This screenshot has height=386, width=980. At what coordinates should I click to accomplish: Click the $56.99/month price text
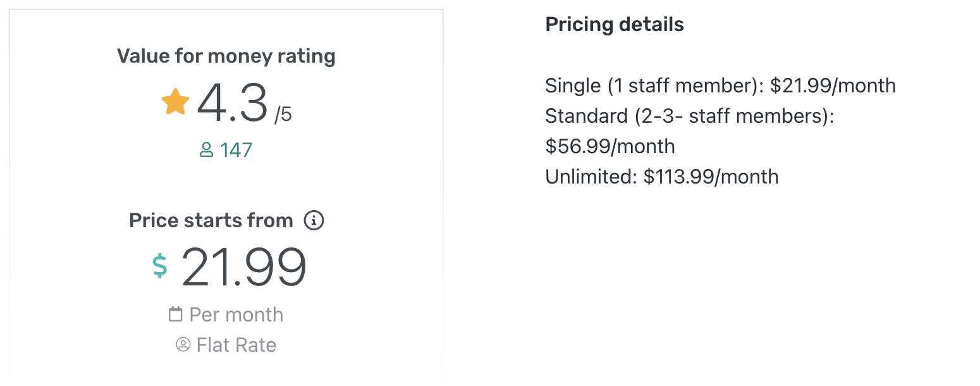(x=610, y=146)
